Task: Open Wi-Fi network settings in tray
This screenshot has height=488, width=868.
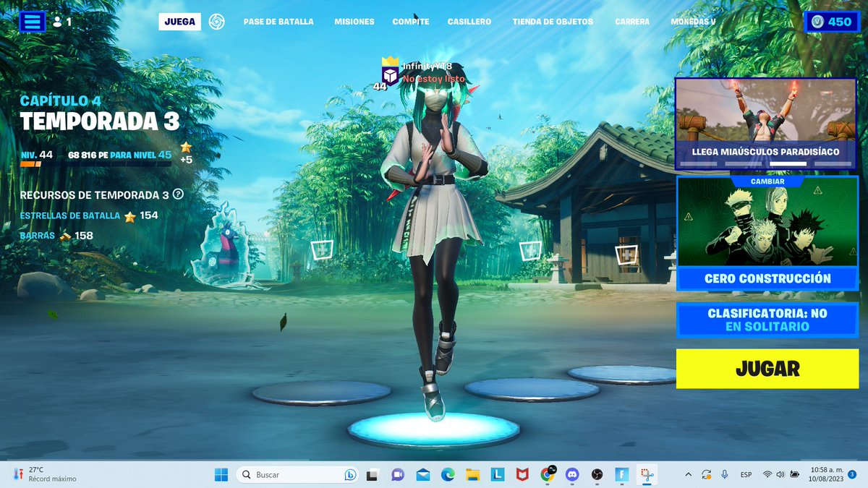Action: pos(767,475)
